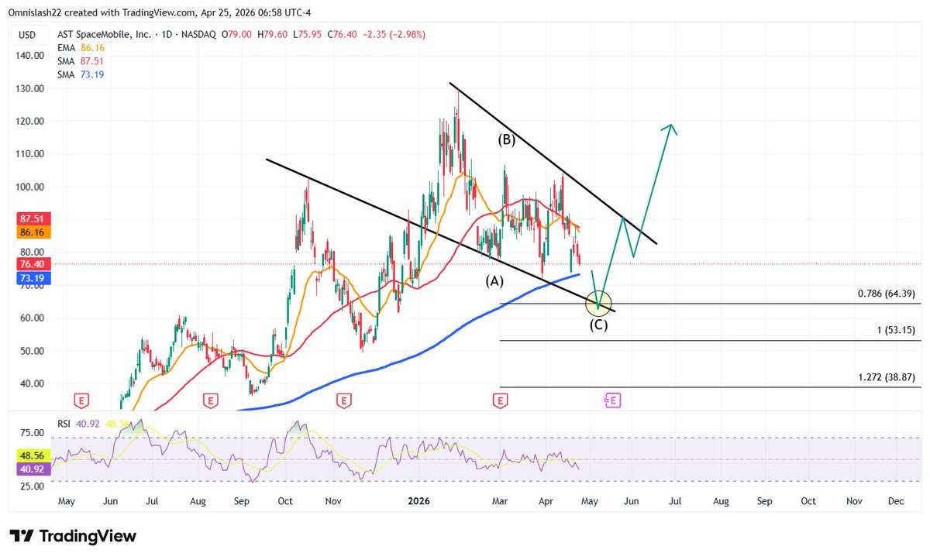Open the mid-May 2025 earnings marker
930x560 pixels.
81,400
